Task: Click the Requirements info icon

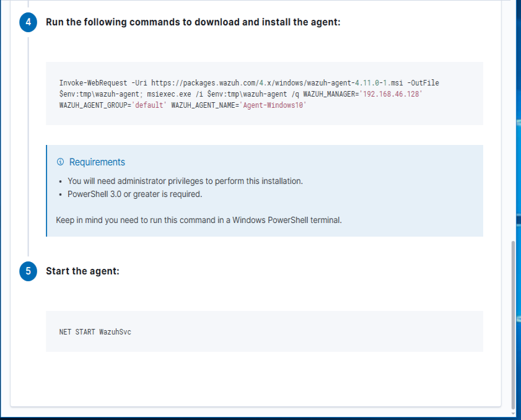Action: pyautogui.click(x=60, y=162)
